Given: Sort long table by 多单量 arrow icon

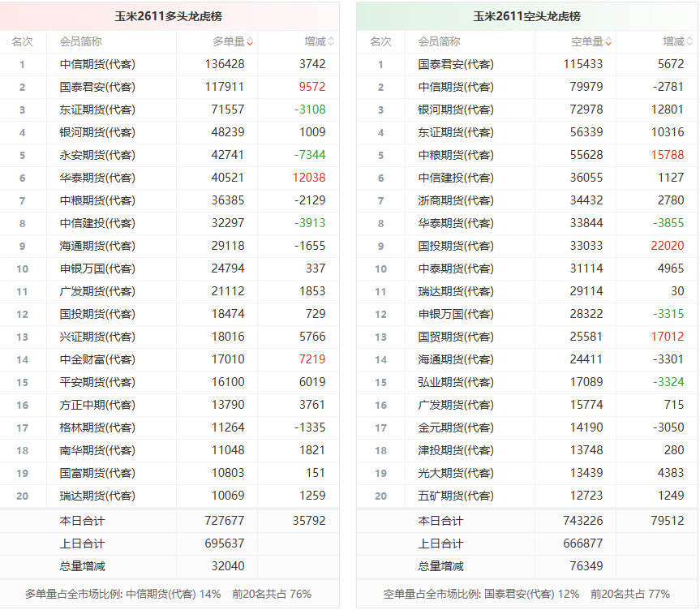Looking at the screenshot, I should click(x=250, y=42).
